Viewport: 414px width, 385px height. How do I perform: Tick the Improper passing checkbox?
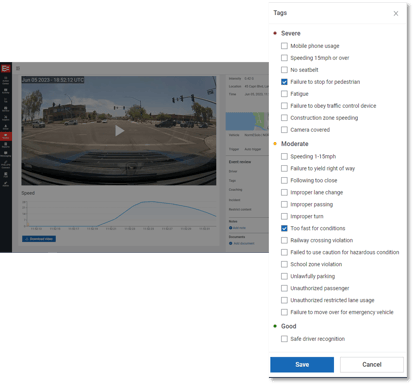(x=284, y=205)
